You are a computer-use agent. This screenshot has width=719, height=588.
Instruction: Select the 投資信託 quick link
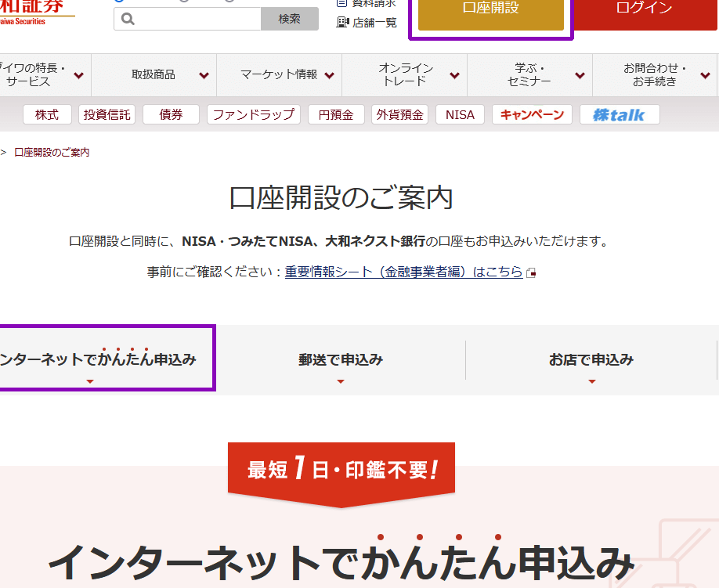pos(107,115)
